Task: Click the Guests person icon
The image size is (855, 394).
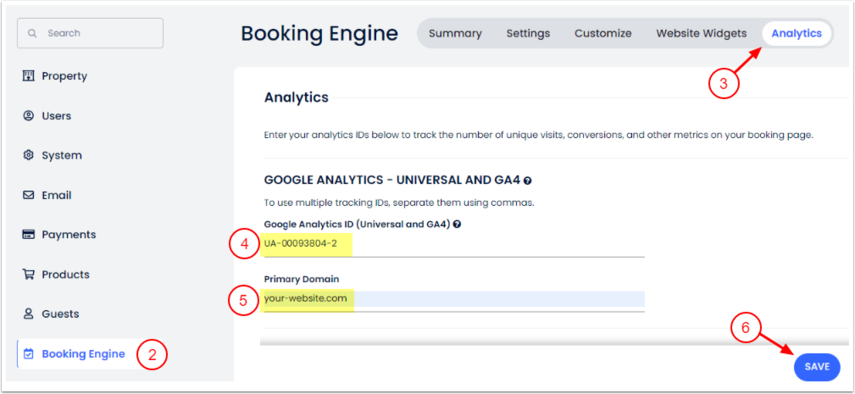Action: pos(28,314)
